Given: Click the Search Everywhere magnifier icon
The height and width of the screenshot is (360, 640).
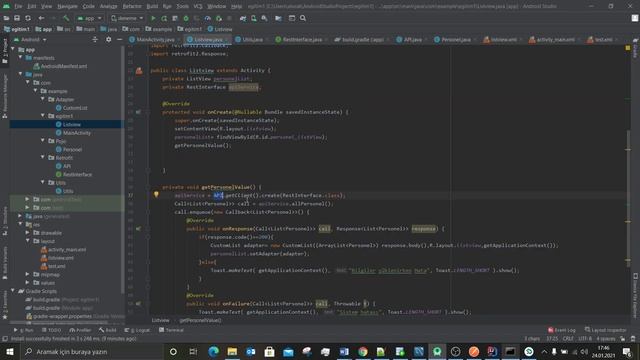Looking at the screenshot, I should [303, 18].
